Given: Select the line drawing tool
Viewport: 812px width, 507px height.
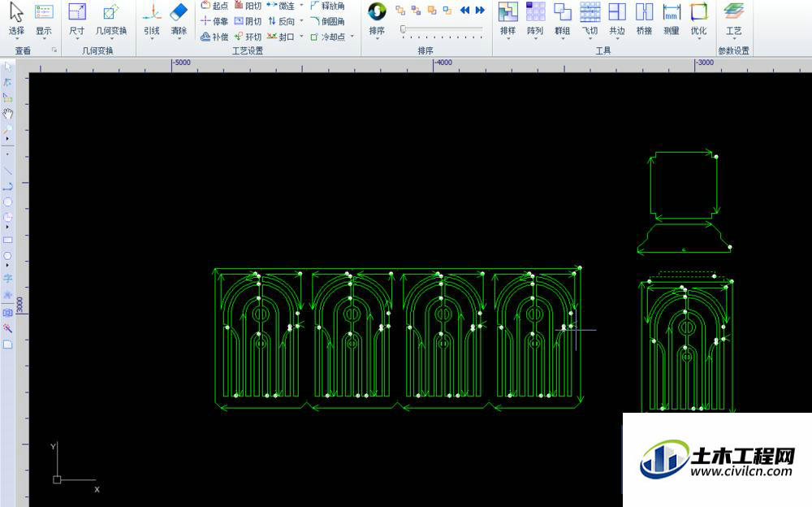Looking at the screenshot, I should click(x=7, y=170).
